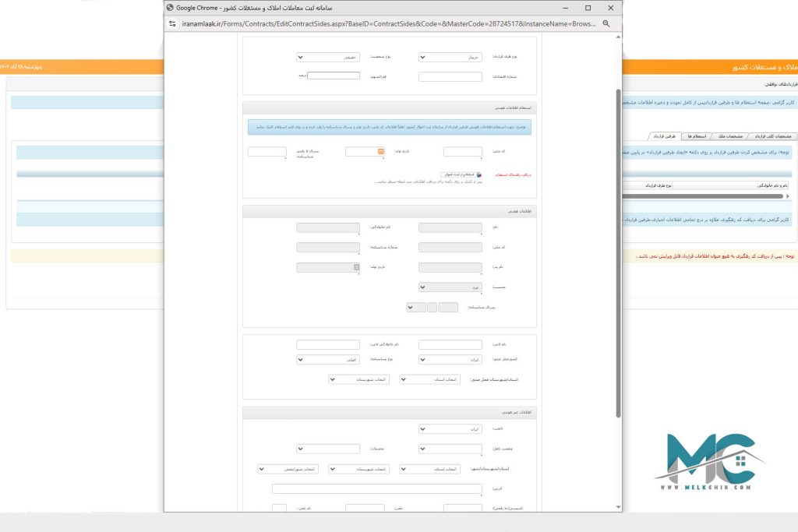Viewport: 798px width, 532px height.
Task: Click the Chrome globe icon in title bar
Action: 169,7
